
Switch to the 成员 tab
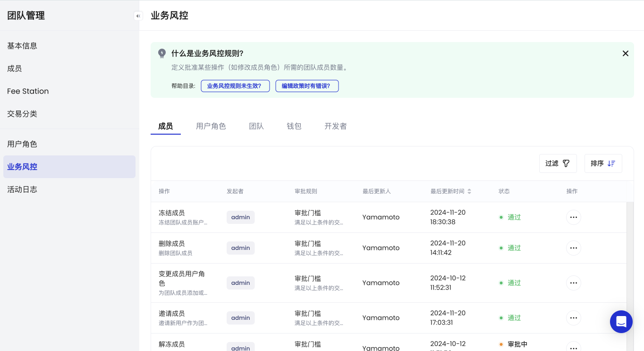coord(166,126)
